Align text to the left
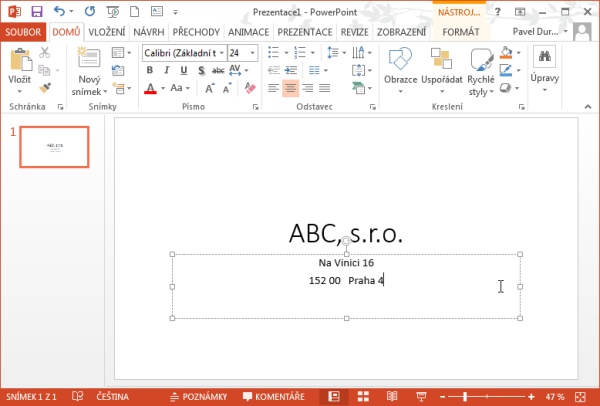 click(x=273, y=88)
